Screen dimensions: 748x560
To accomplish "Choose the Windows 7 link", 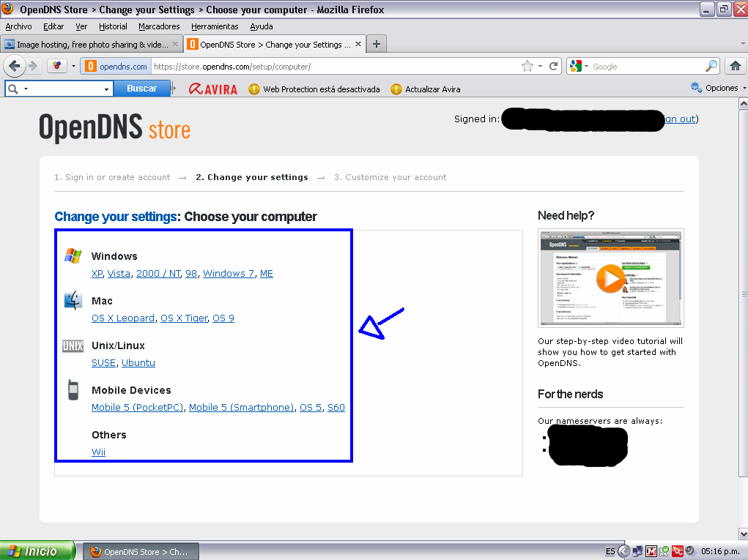I will [x=229, y=274].
